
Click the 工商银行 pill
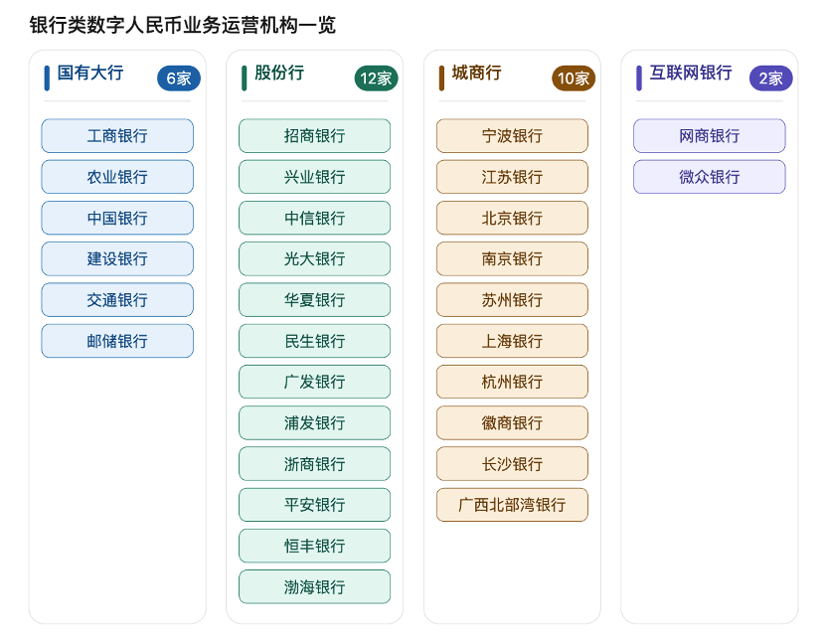pyautogui.click(x=117, y=136)
